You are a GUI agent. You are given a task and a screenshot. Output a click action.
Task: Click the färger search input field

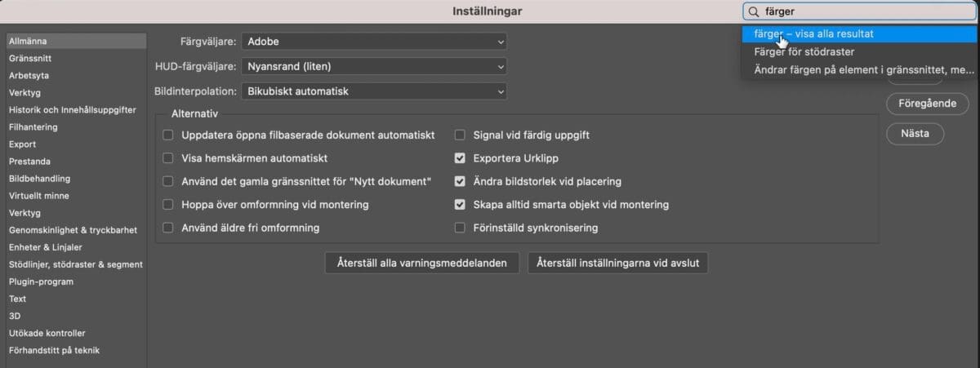pyautogui.click(x=860, y=11)
